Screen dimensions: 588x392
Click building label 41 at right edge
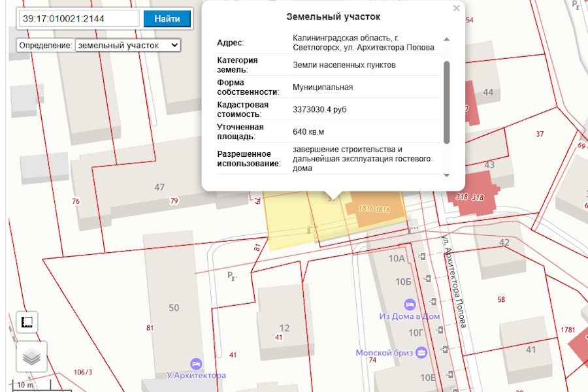pyautogui.click(x=531, y=350)
